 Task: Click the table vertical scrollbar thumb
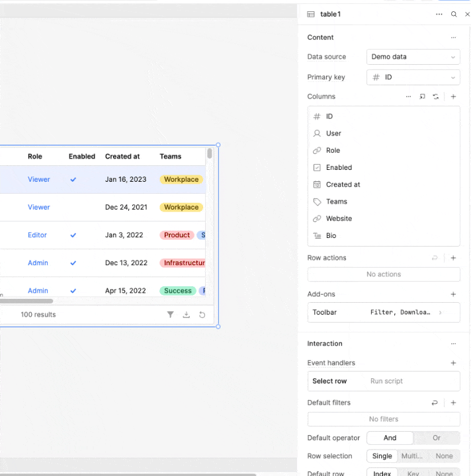(210, 153)
